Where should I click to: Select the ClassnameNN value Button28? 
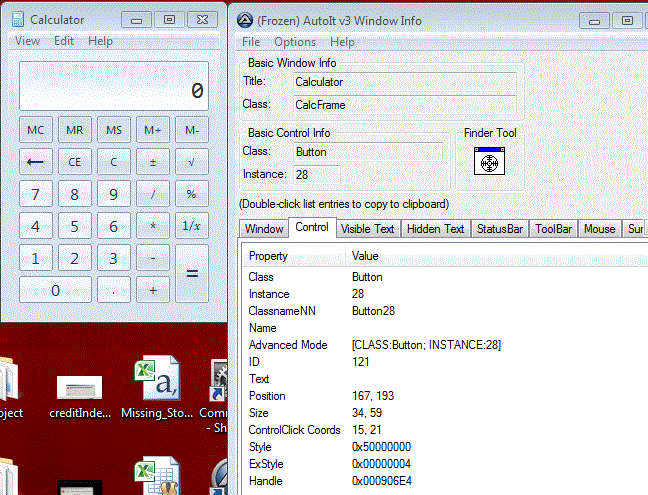click(374, 311)
